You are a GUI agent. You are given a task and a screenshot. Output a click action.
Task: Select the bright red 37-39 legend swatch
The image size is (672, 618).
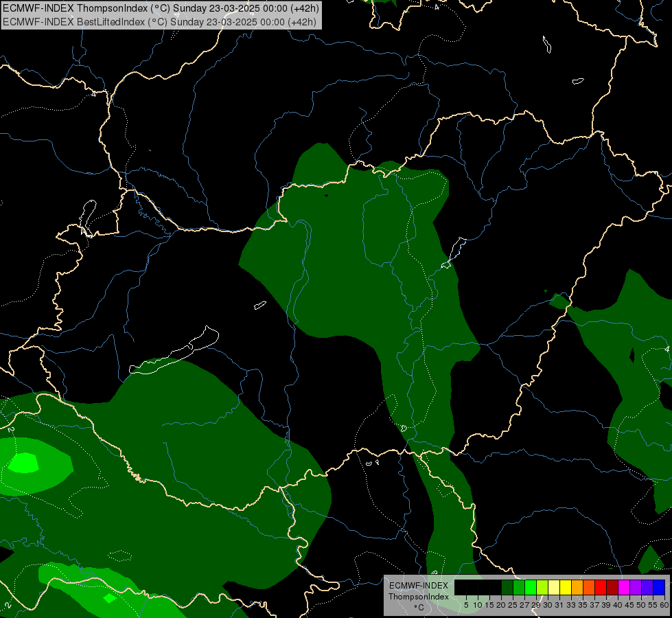(x=601, y=587)
